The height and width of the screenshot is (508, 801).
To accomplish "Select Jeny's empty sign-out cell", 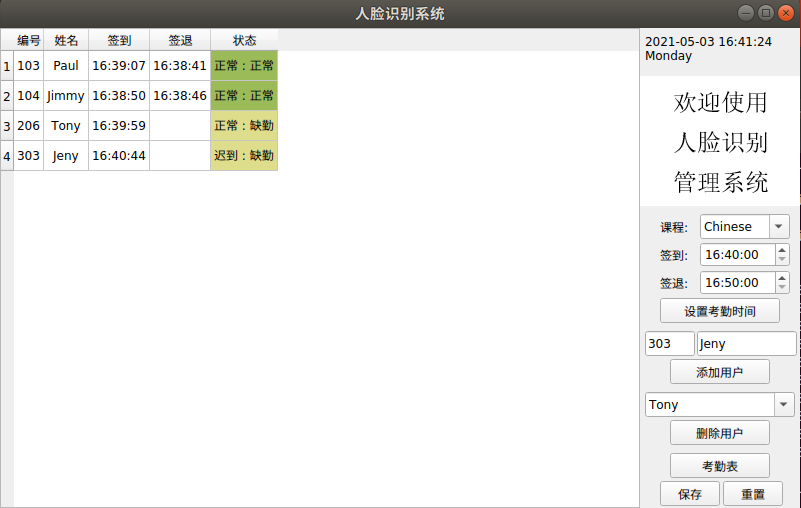I will [x=180, y=156].
